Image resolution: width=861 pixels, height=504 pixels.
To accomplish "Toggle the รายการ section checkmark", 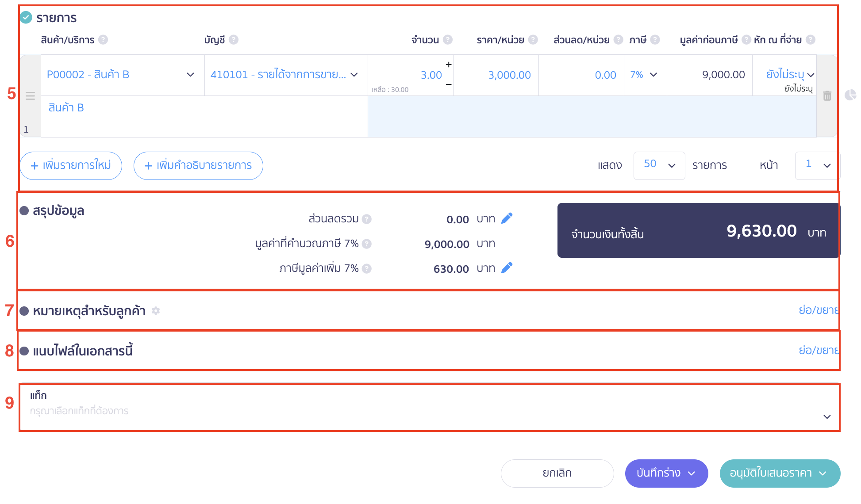I will (25, 18).
